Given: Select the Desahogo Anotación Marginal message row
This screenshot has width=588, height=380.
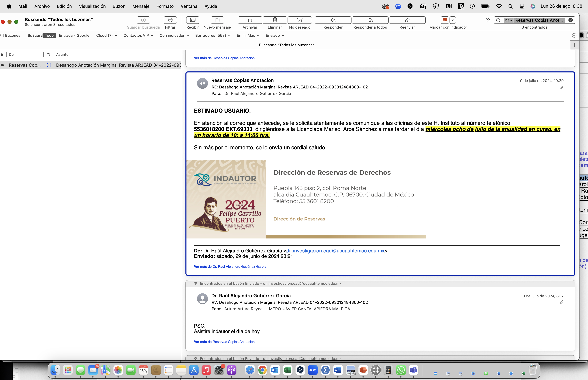Looking at the screenshot, I should pyautogui.click(x=91, y=65).
